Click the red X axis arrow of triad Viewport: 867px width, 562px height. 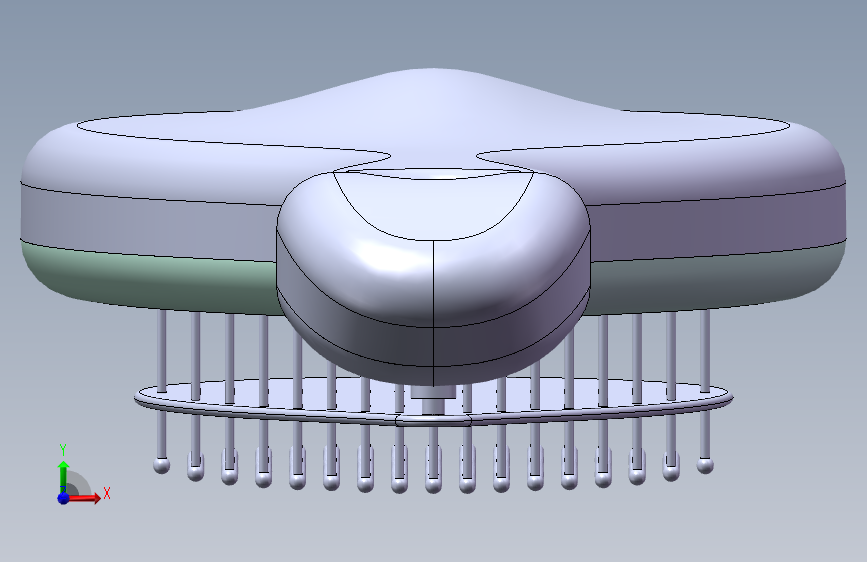click(x=85, y=498)
